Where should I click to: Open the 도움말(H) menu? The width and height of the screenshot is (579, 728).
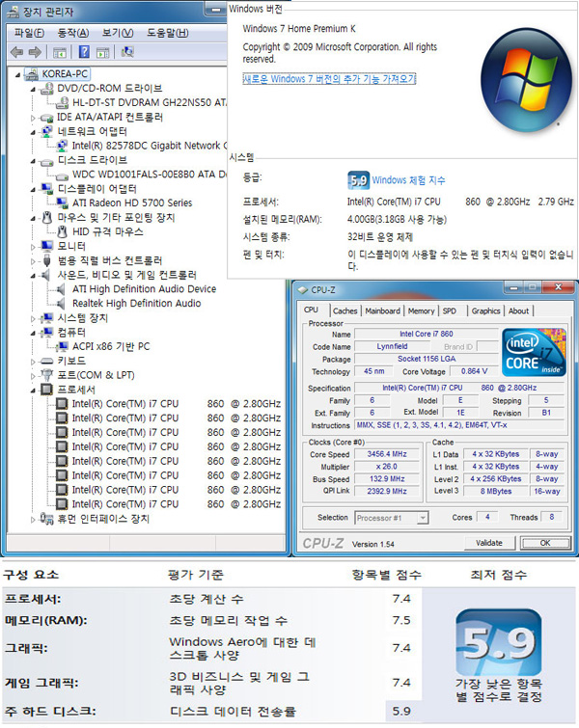(x=167, y=33)
